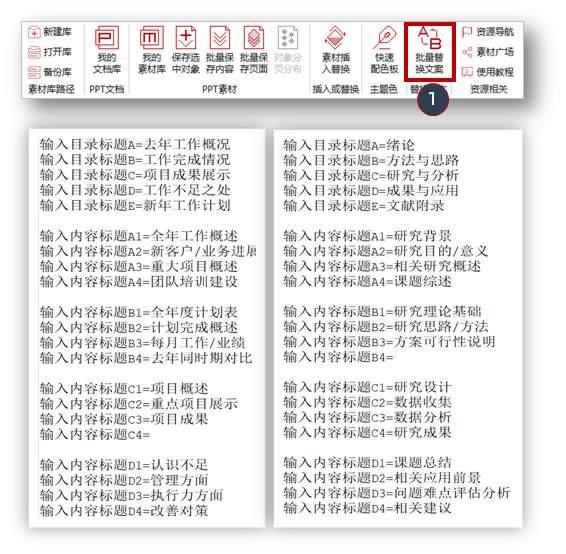Screen dimensions: 566x554
Task: Click 对象分页分布 (Distribute Objects Across Pages) icon
Action: tap(288, 38)
